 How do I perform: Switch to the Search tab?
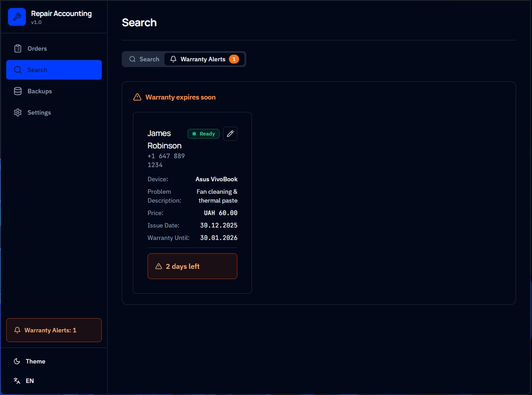click(x=144, y=59)
